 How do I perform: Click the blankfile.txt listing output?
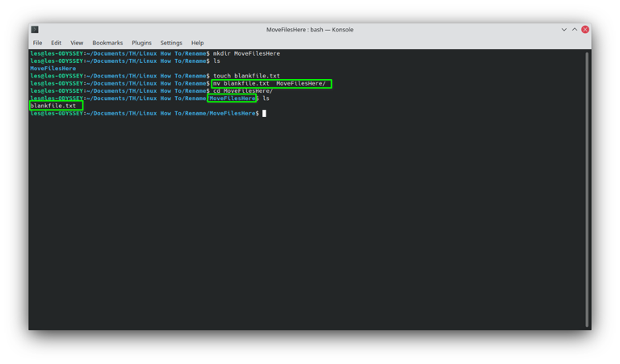click(x=53, y=106)
